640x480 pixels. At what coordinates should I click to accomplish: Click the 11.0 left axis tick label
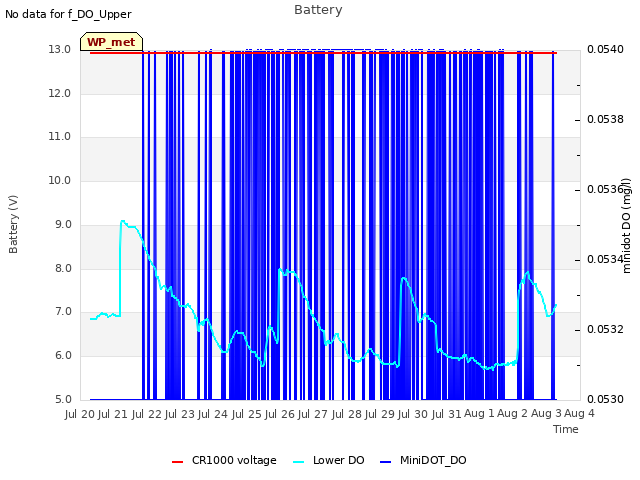point(60,136)
